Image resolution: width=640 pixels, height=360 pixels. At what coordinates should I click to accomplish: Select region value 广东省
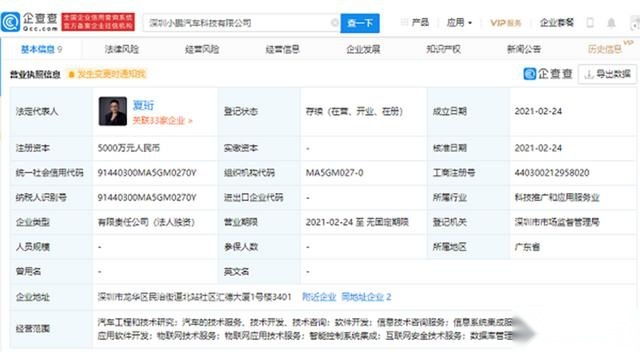click(x=527, y=247)
